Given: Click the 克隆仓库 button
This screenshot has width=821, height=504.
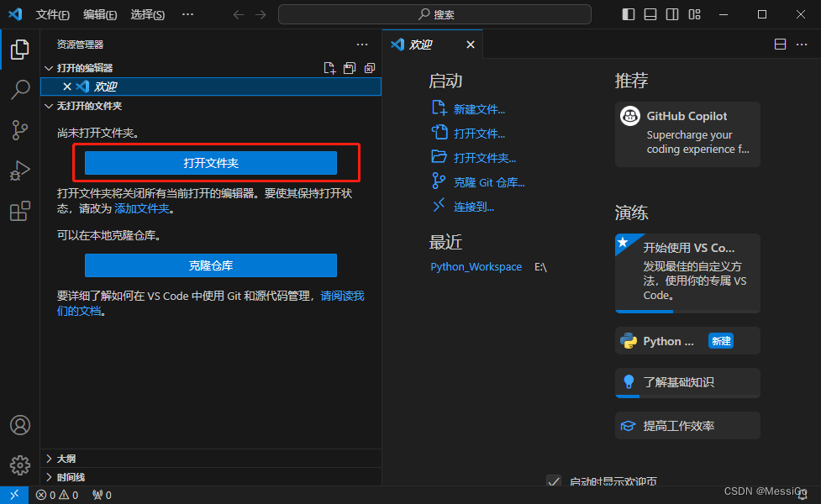Looking at the screenshot, I should [x=210, y=265].
